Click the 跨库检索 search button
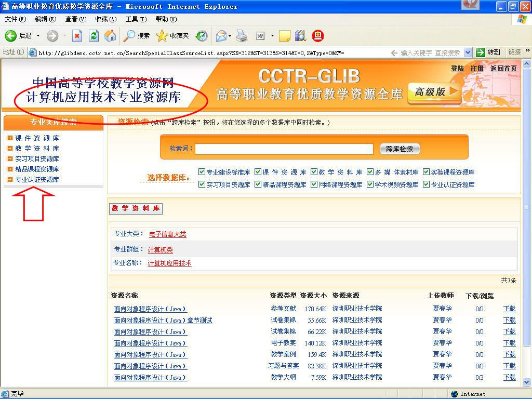532x399 pixels. pyautogui.click(x=400, y=149)
